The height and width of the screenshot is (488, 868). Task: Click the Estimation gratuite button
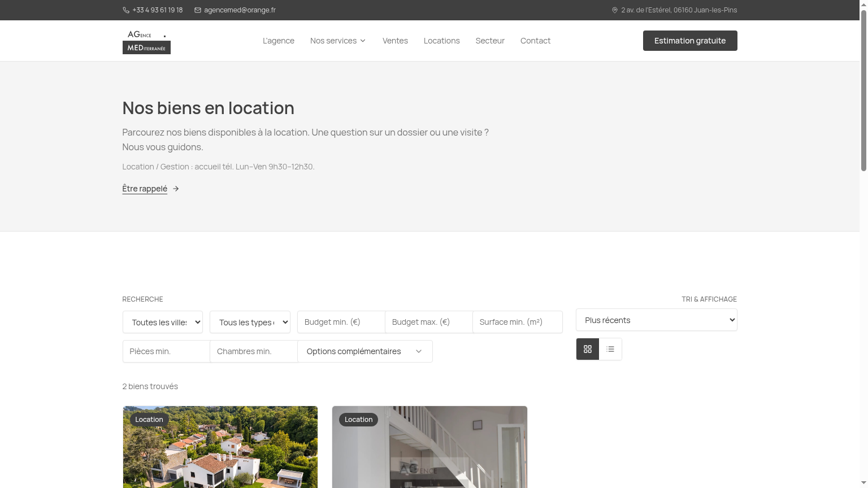(x=690, y=41)
